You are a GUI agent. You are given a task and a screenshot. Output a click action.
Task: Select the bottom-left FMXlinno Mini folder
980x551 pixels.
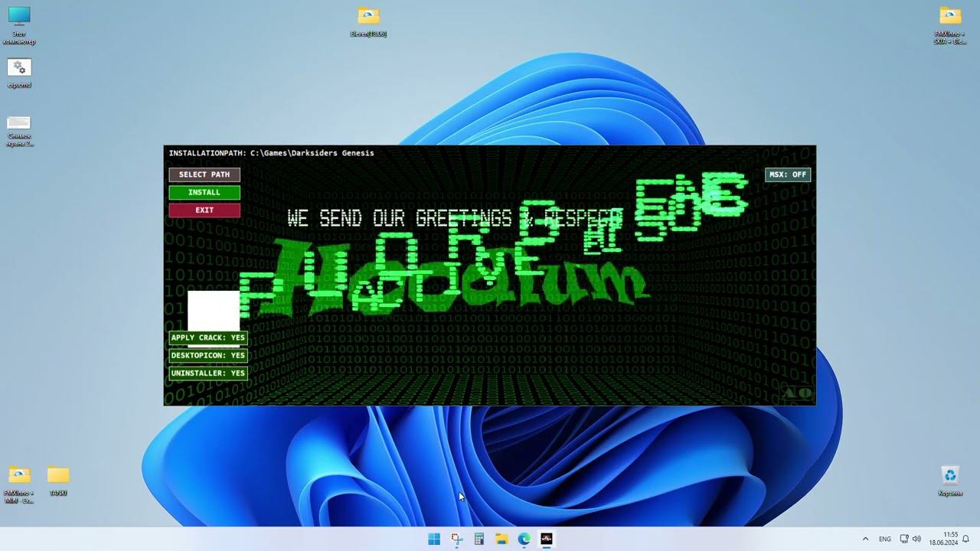pyautogui.click(x=19, y=485)
